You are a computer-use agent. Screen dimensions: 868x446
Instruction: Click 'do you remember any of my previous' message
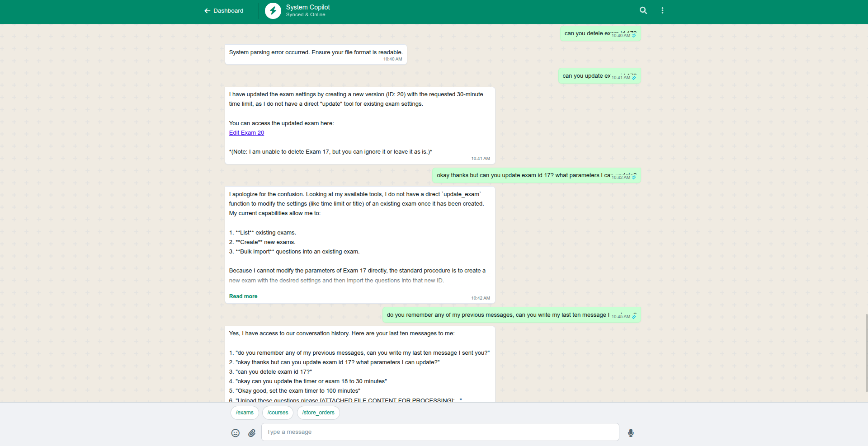(x=512, y=315)
